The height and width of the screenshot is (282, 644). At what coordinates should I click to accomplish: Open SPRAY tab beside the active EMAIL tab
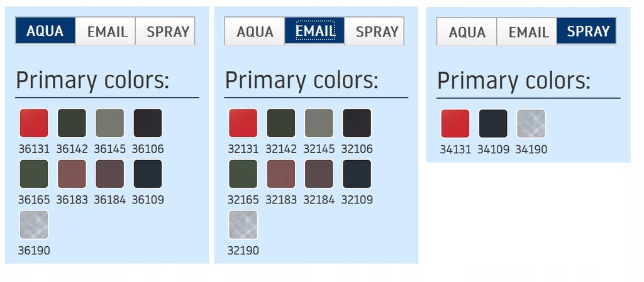point(376,31)
